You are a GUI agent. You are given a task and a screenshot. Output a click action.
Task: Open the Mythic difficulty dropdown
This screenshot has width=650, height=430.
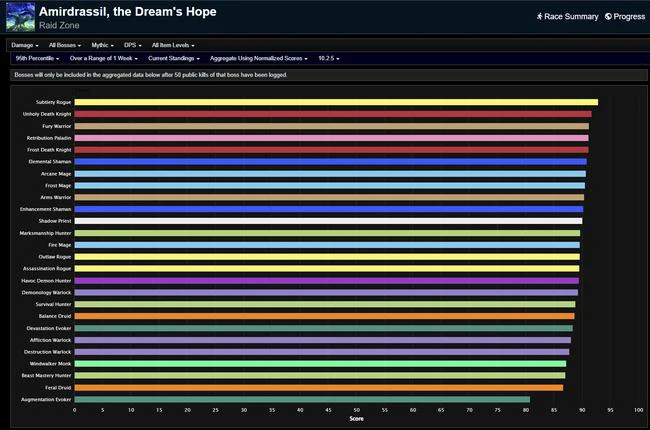pos(102,45)
